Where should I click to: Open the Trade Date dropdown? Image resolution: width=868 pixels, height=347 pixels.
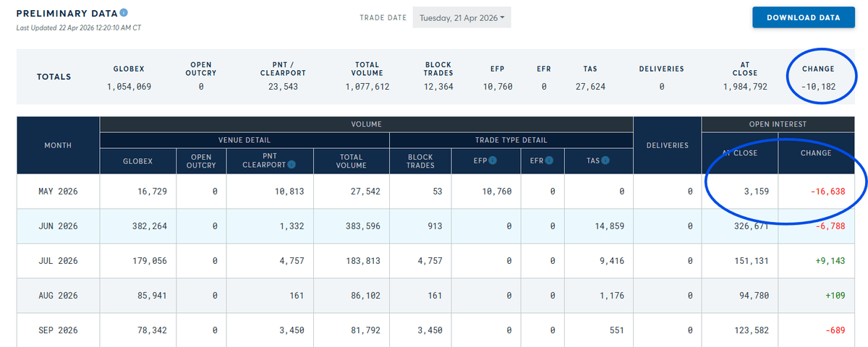tap(461, 18)
